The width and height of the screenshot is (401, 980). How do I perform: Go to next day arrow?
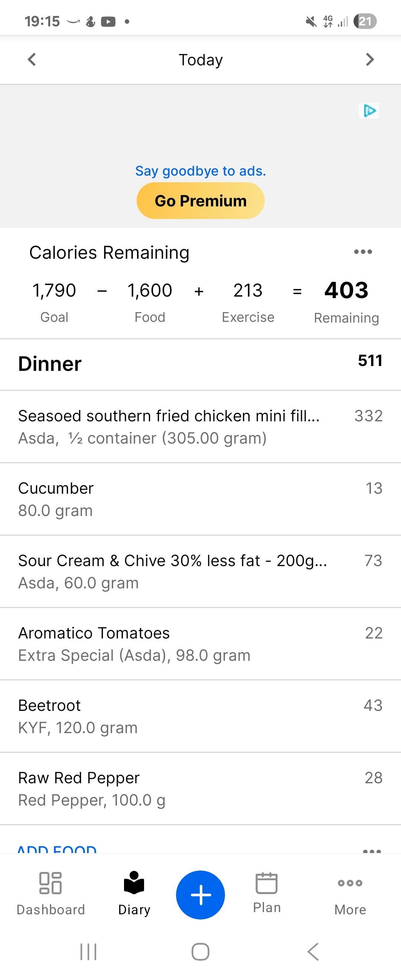pyautogui.click(x=369, y=59)
